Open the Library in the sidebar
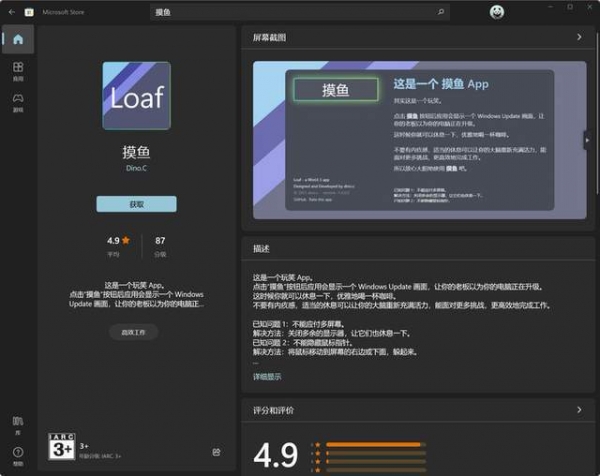Viewport: 600px width, 476px height. pos(18,423)
